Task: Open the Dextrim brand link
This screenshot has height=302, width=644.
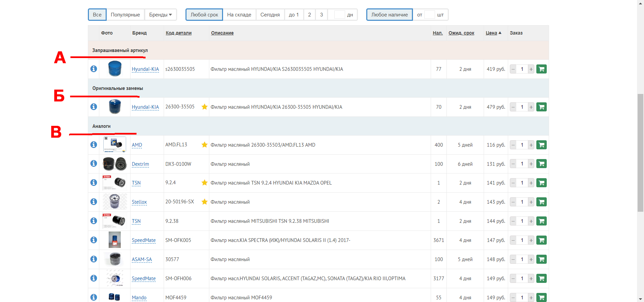Action: point(140,164)
